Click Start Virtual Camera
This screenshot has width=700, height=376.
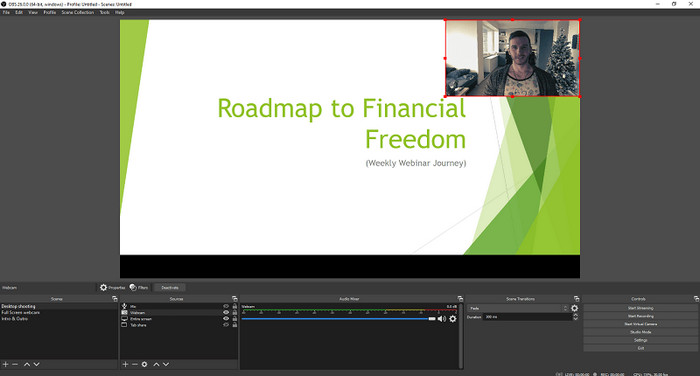640,324
